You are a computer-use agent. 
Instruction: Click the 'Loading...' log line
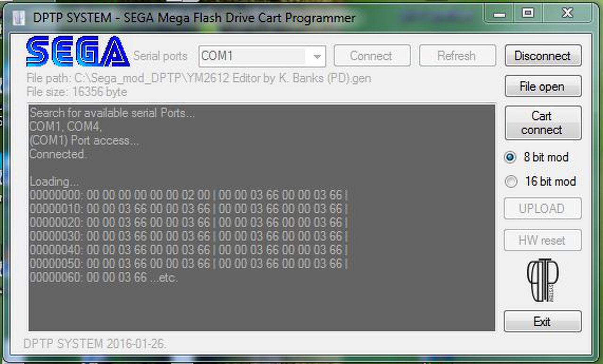[x=55, y=181]
